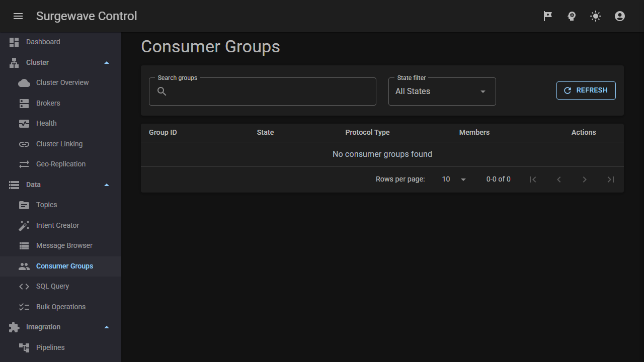
Task: Click 'No consumer groups found' message
Action: point(382,154)
